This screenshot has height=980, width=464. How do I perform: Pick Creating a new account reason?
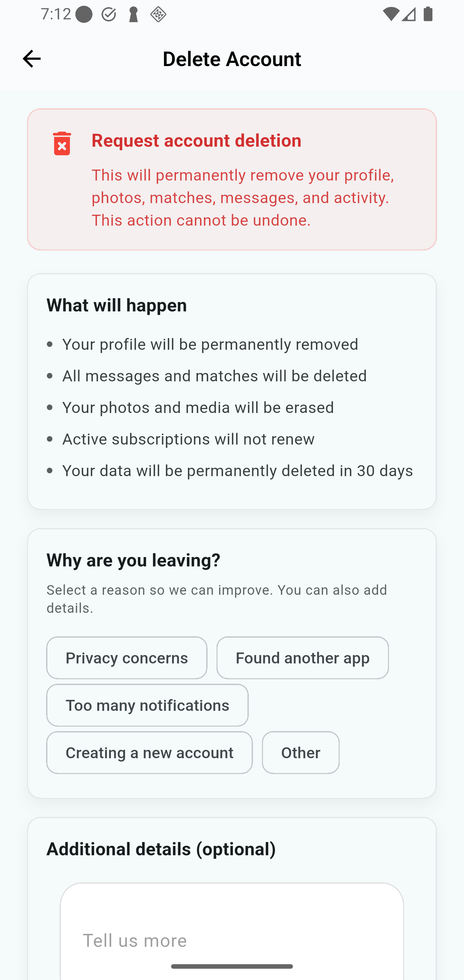(x=150, y=752)
